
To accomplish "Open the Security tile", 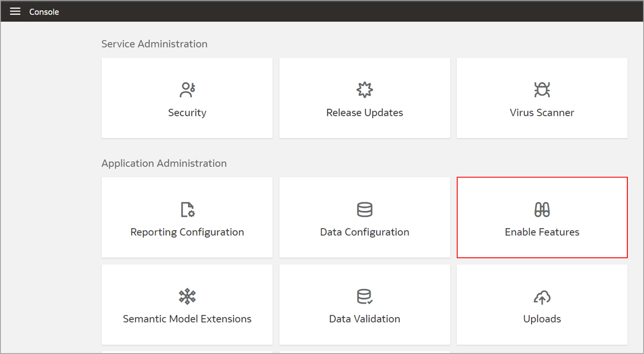I will click(x=187, y=98).
